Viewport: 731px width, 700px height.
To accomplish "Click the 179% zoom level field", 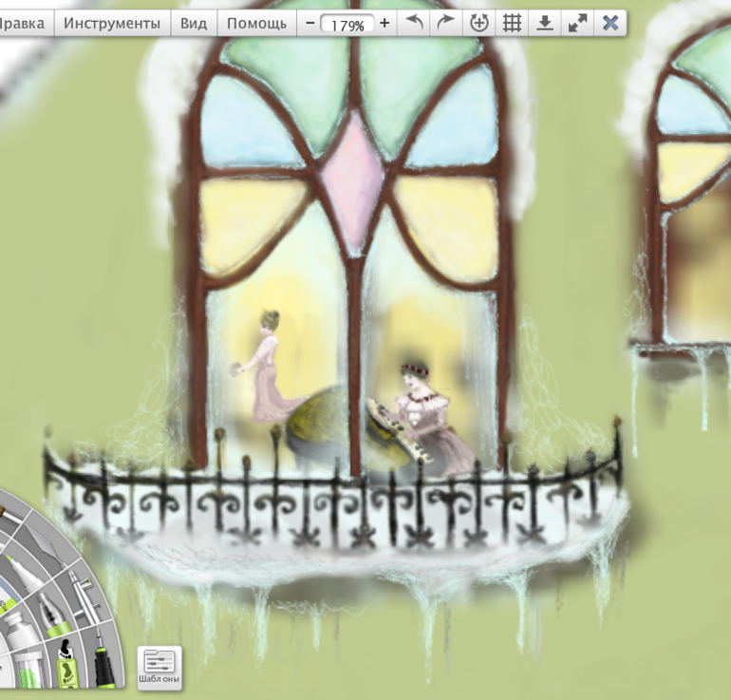I will pos(347,26).
